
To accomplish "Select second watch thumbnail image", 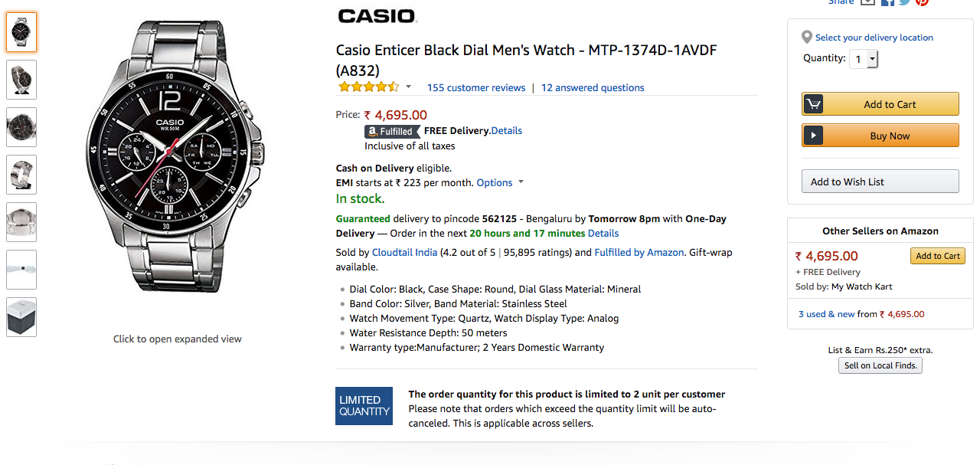I will [x=21, y=80].
